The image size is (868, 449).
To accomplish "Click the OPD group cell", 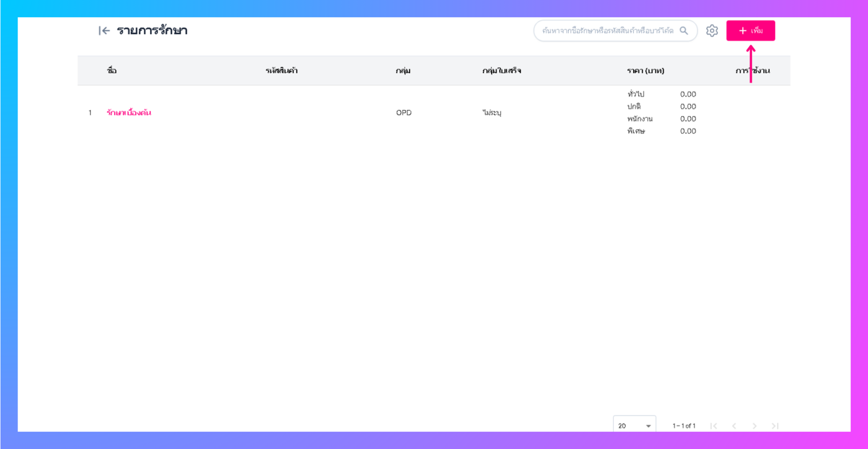I will [x=404, y=113].
